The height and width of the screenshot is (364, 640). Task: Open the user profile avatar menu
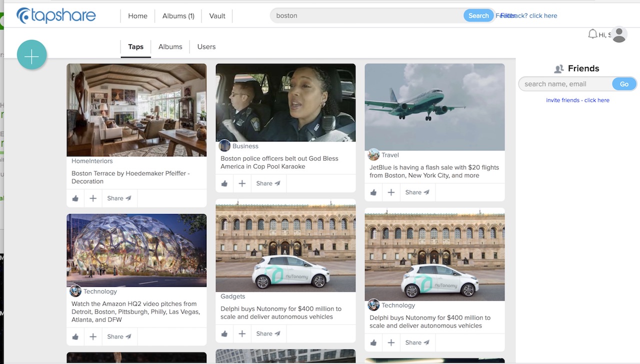619,34
